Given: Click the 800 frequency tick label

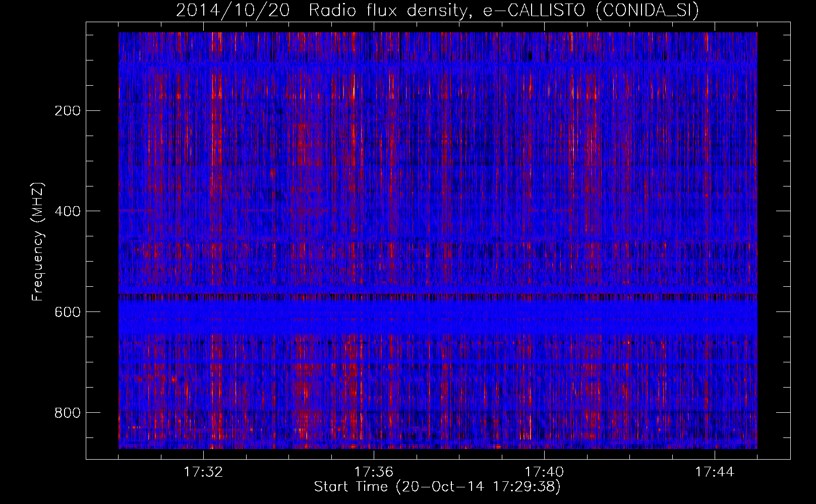Looking at the screenshot, I should pyautogui.click(x=68, y=413).
